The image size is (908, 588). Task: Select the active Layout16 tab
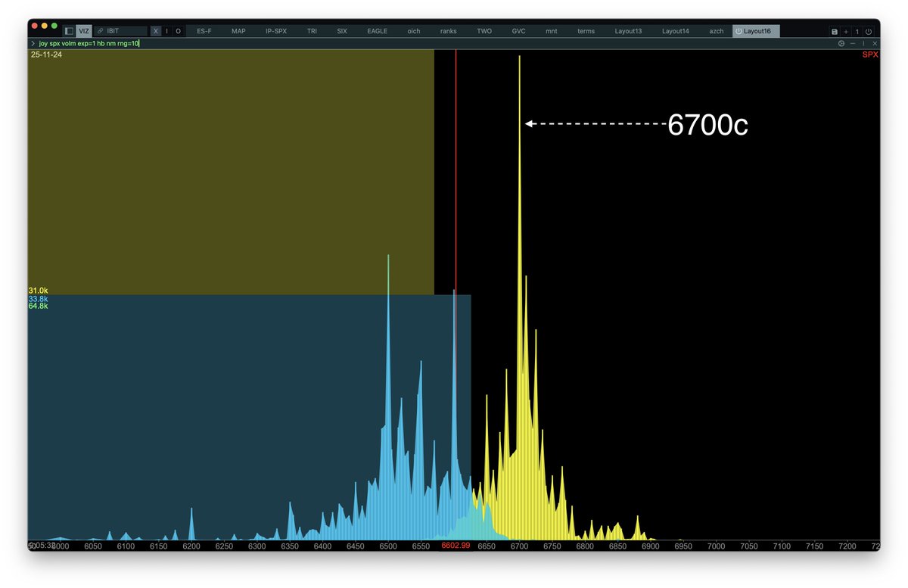(756, 31)
